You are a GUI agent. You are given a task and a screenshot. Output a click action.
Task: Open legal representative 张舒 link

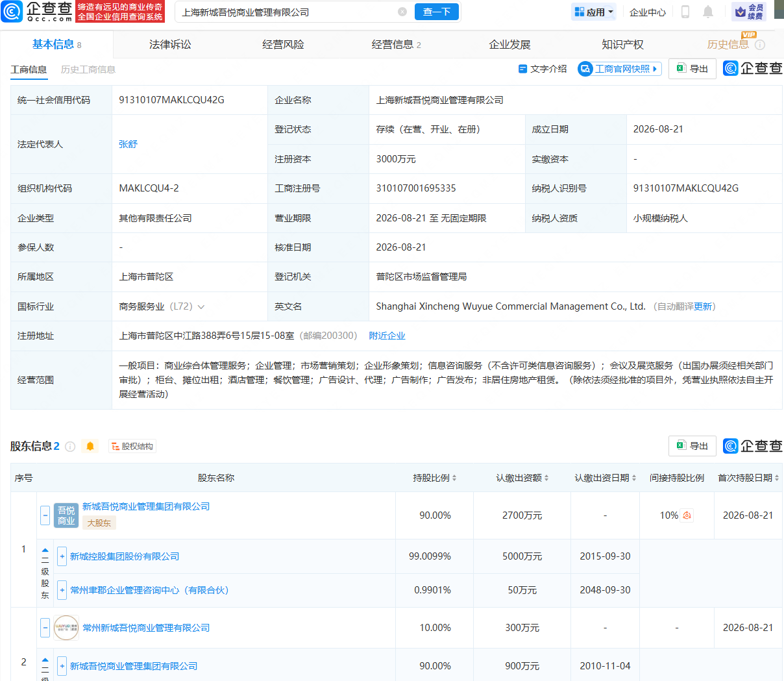(x=128, y=144)
